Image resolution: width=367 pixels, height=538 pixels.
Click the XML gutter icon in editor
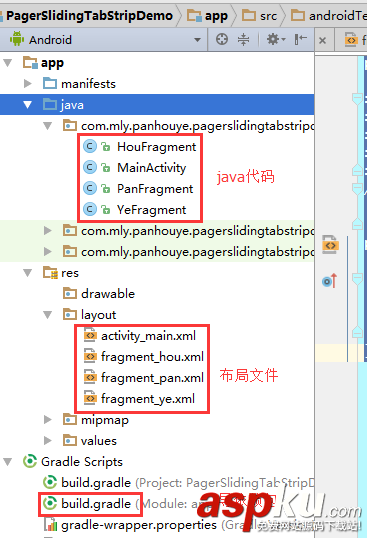coord(331,245)
